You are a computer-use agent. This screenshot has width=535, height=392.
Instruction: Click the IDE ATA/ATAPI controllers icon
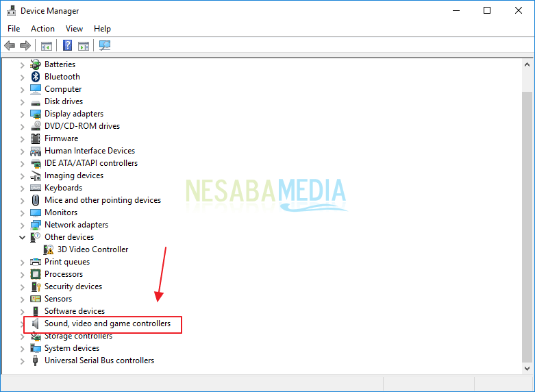pyautogui.click(x=36, y=163)
